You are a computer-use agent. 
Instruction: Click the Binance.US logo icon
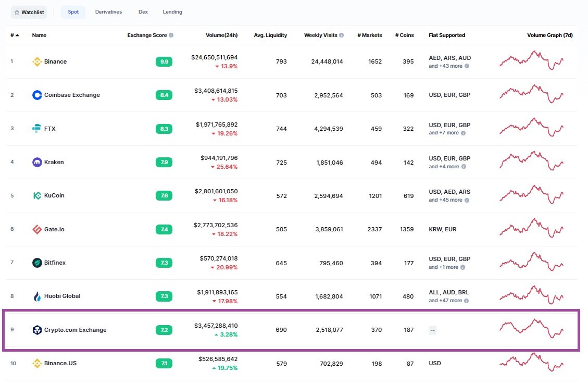click(x=37, y=363)
